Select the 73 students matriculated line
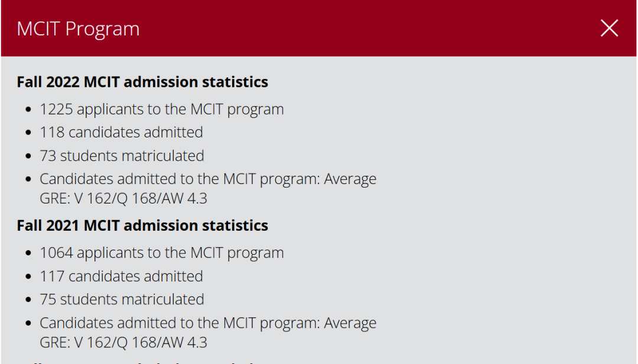638x364 pixels. (x=122, y=156)
